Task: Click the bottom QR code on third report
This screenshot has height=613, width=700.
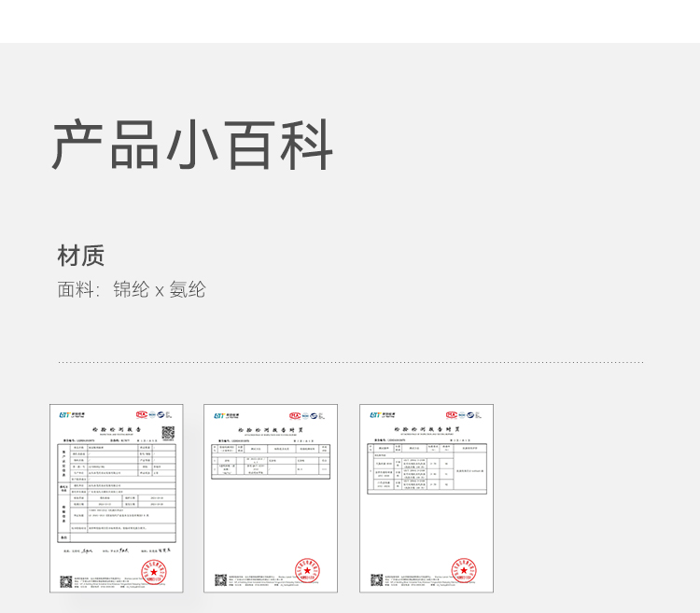Action: (377, 580)
